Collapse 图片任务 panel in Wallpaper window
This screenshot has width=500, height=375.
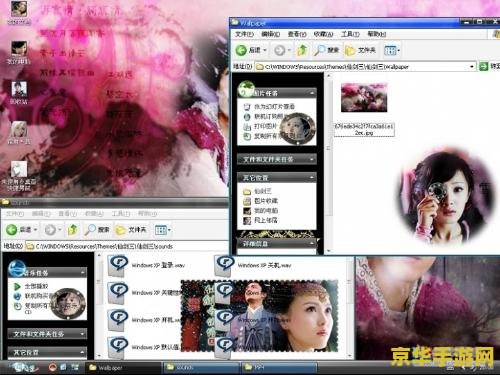[x=312, y=93]
